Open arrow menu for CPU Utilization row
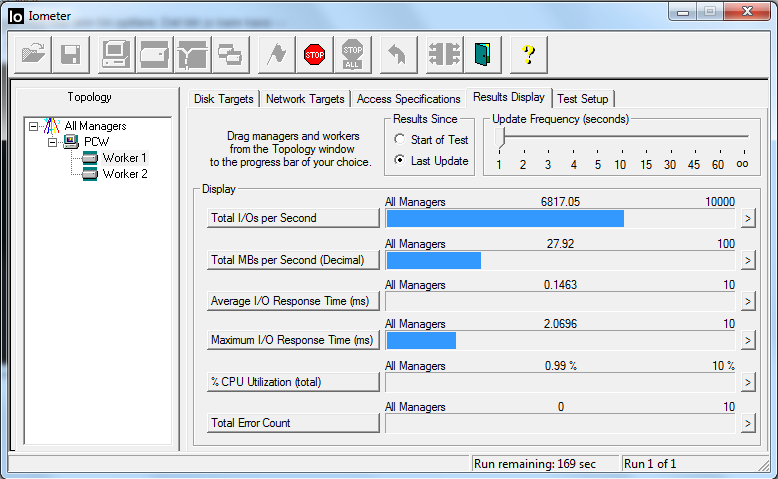This screenshot has width=778, height=479. pos(748,382)
